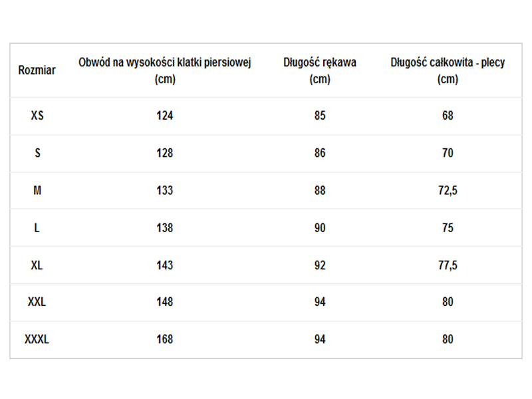Click the total length value 72,5
The height and width of the screenshot is (399, 532).
448,190
